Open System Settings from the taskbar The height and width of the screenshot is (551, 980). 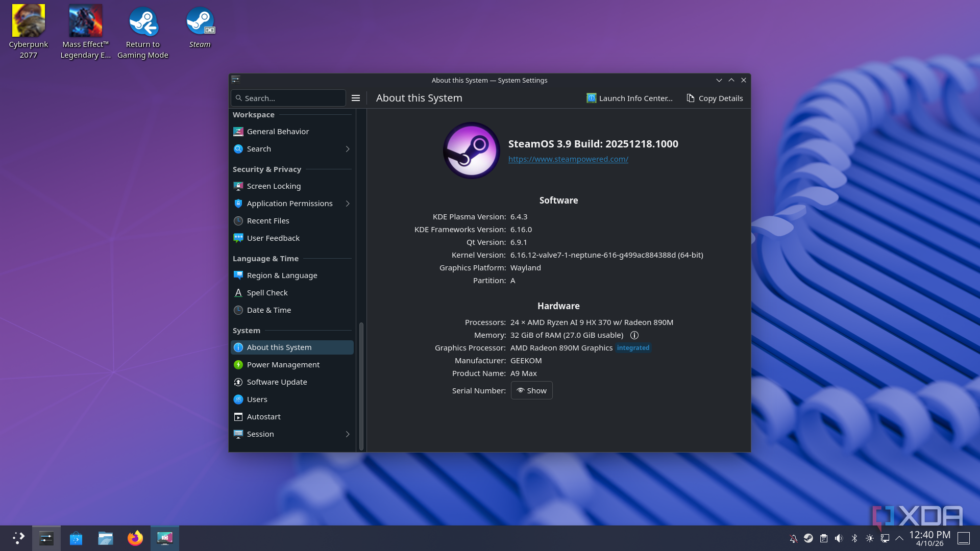pos(46,538)
